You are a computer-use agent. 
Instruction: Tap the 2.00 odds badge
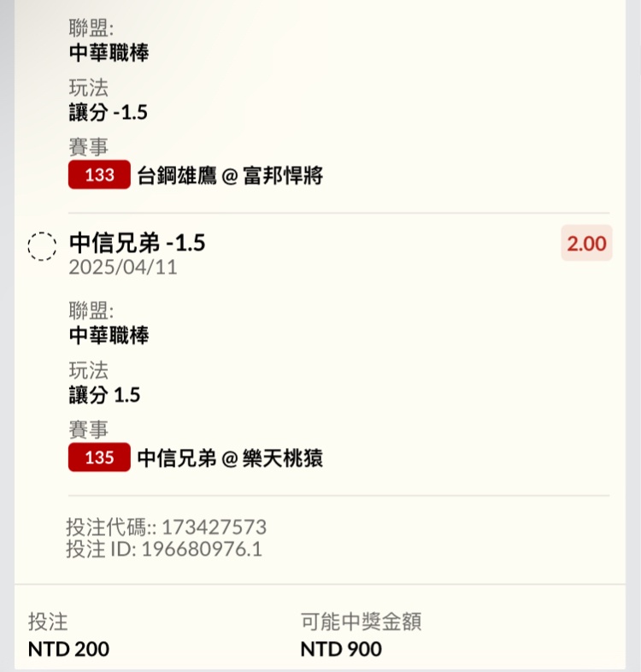pos(586,244)
